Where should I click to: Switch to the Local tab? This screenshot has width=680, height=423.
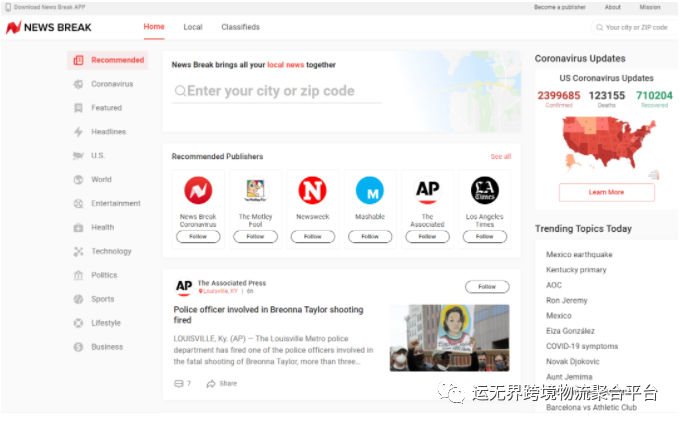click(193, 27)
